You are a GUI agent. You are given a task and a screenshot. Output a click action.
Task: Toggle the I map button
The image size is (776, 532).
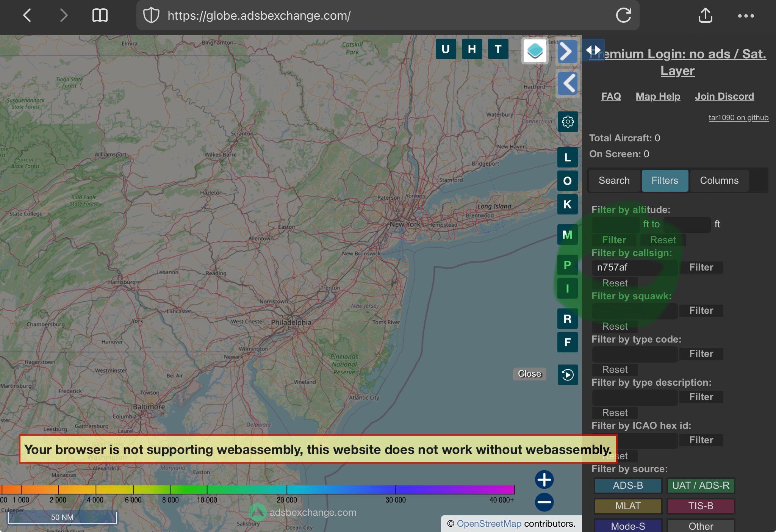(x=568, y=288)
